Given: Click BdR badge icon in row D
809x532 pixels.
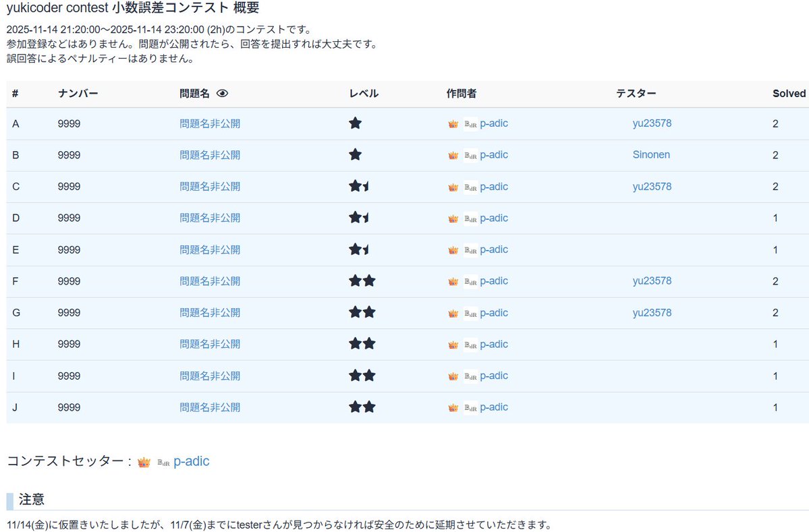Looking at the screenshot, I should pyautogui.click(x=470, y=218).
